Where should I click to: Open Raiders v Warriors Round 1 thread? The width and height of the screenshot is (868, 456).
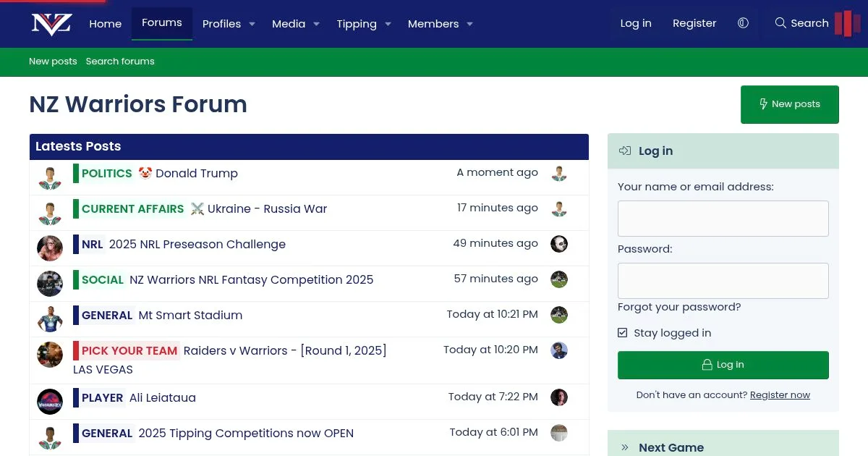coord(285,350)
